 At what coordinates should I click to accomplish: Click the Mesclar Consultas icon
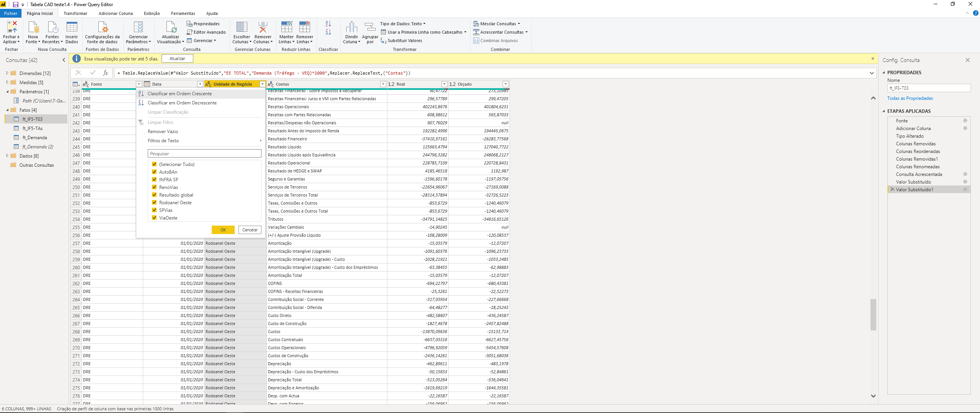point(476,24)
